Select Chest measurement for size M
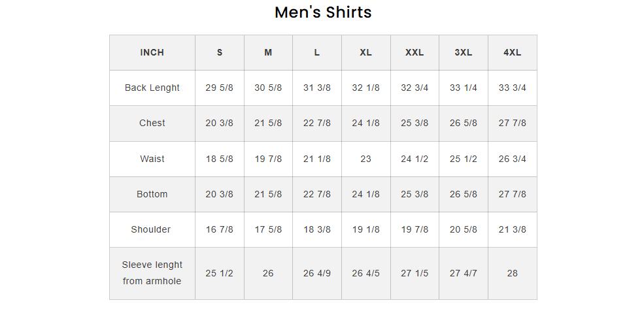 (x=268, y=123)
